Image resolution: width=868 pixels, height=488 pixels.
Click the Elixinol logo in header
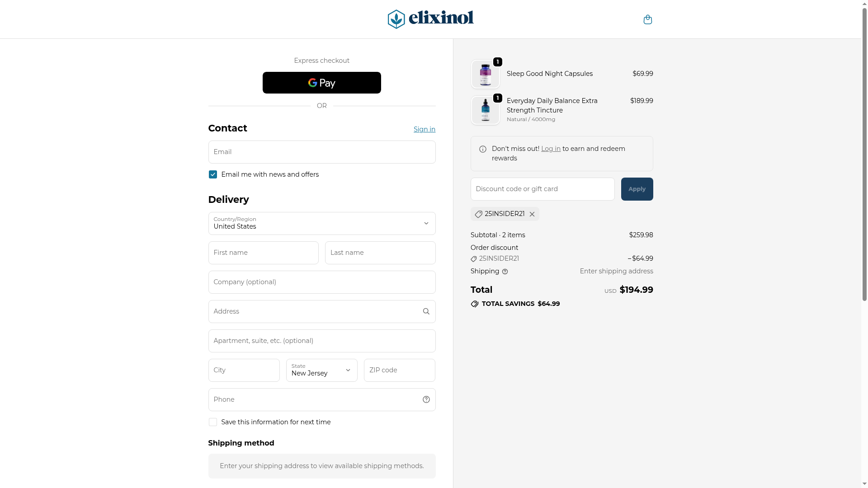point(430,19)
